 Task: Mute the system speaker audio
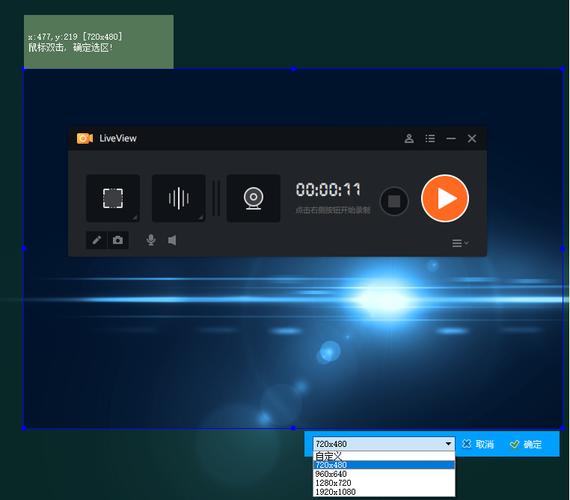pos(172,240)
